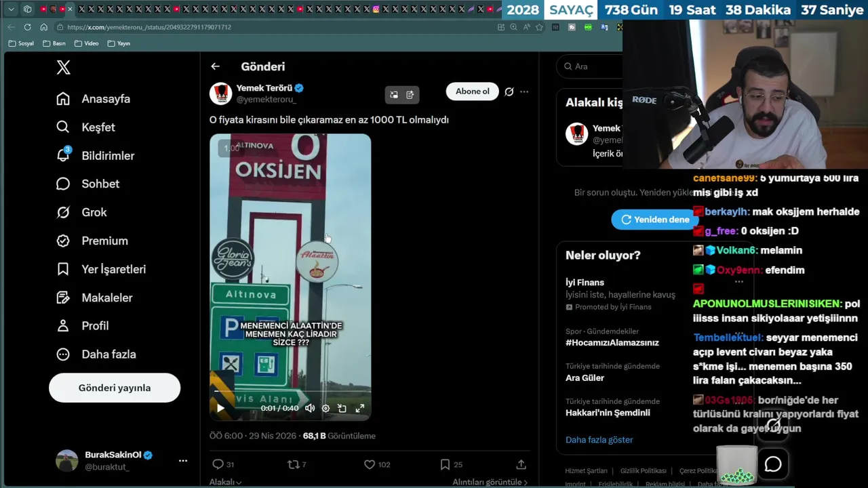Click Daha fazla göster link
Screen dimensions: 868x488
click(x=599, y=440)
